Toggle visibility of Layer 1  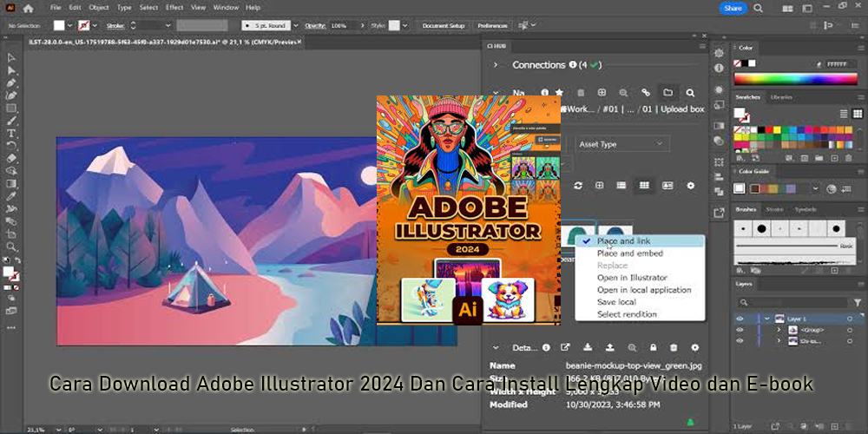(740, 319)
